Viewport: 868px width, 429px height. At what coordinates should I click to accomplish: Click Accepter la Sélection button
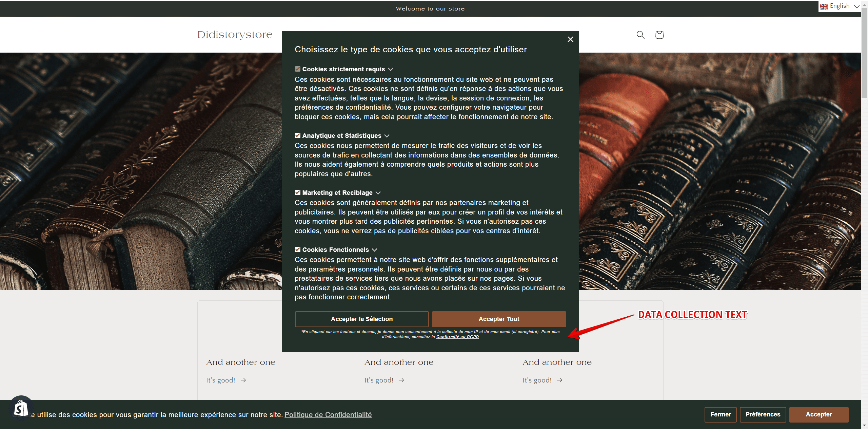pos(361,319)
